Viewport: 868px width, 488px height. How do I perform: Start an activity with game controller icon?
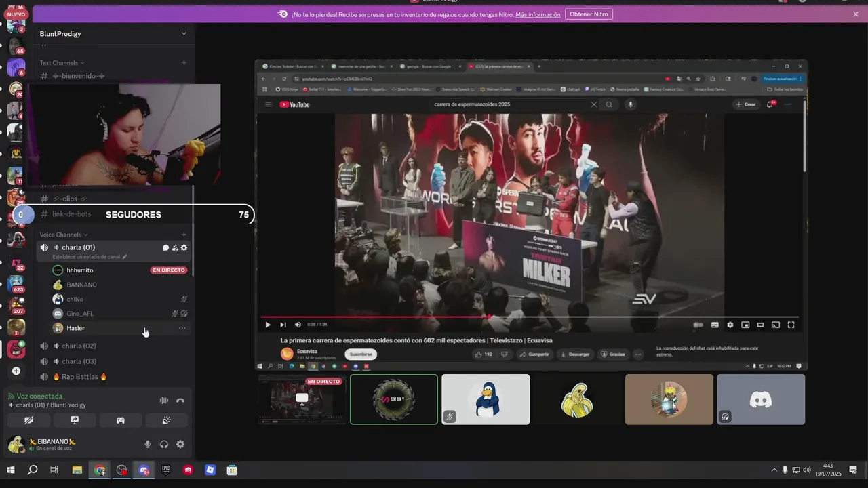120,420
